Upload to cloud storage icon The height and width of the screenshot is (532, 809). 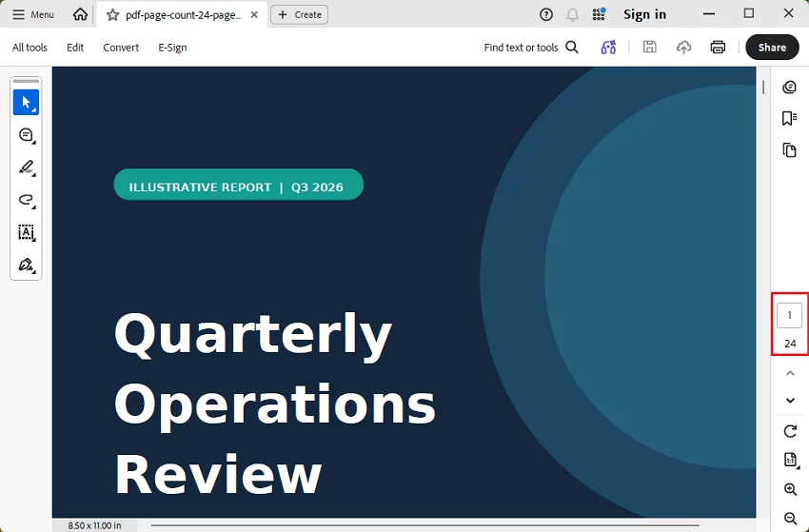[x=683, y=48]
